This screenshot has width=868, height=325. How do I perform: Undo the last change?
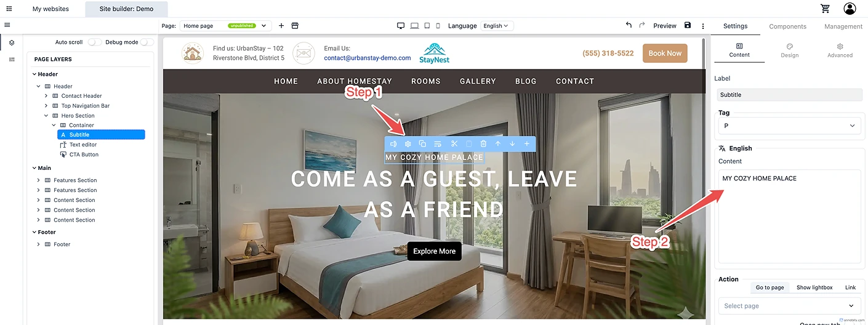pyautogui.click(x=629, y=25)
